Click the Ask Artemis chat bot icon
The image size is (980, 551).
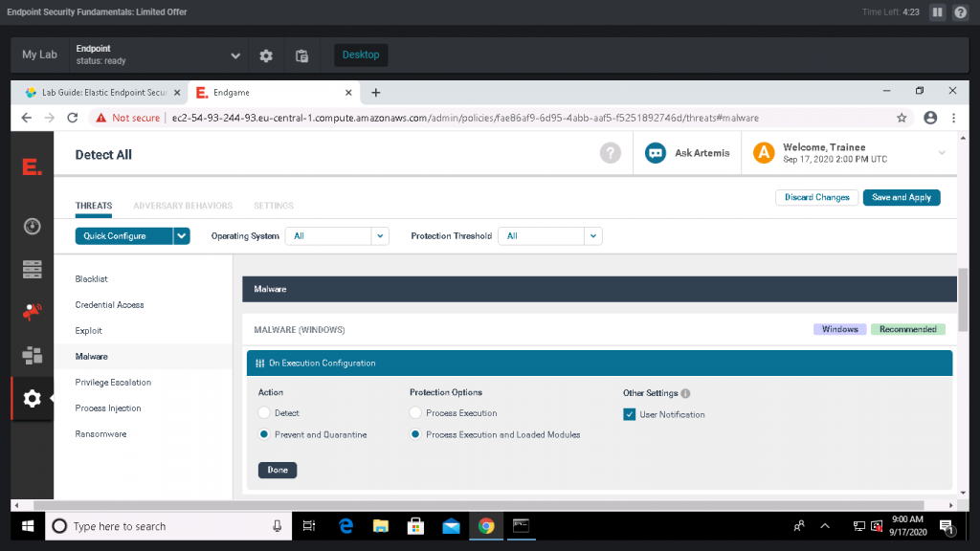[x=655, y=153]
